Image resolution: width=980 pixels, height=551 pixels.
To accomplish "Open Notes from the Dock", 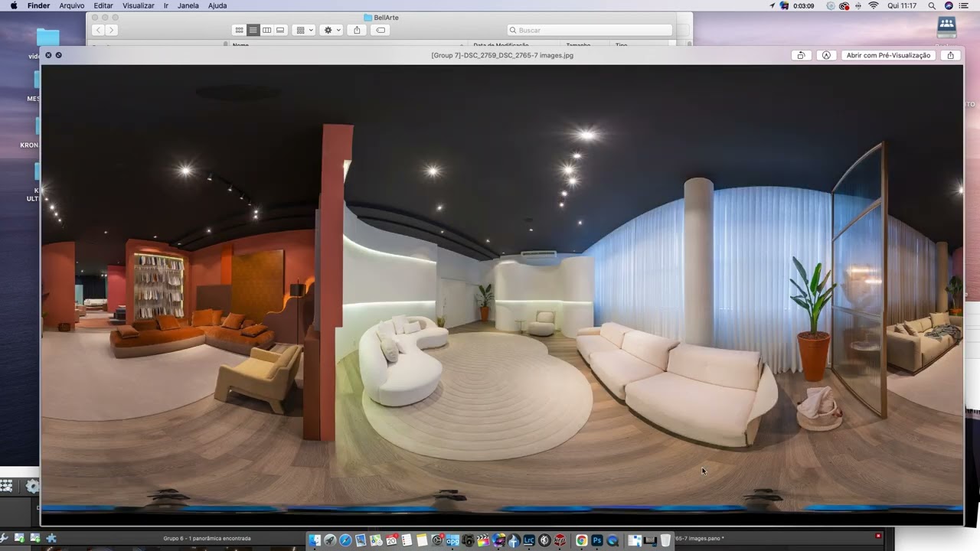I will tap(422, 540).
